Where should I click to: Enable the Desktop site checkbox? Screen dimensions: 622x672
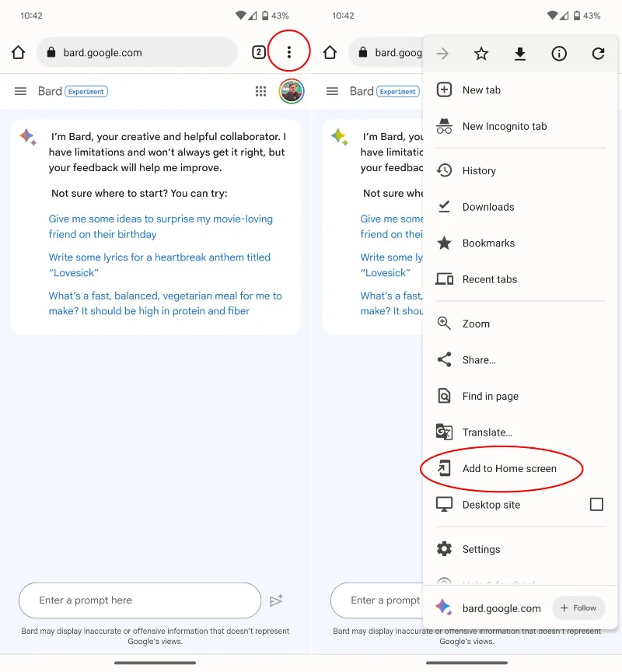point(596,505)
